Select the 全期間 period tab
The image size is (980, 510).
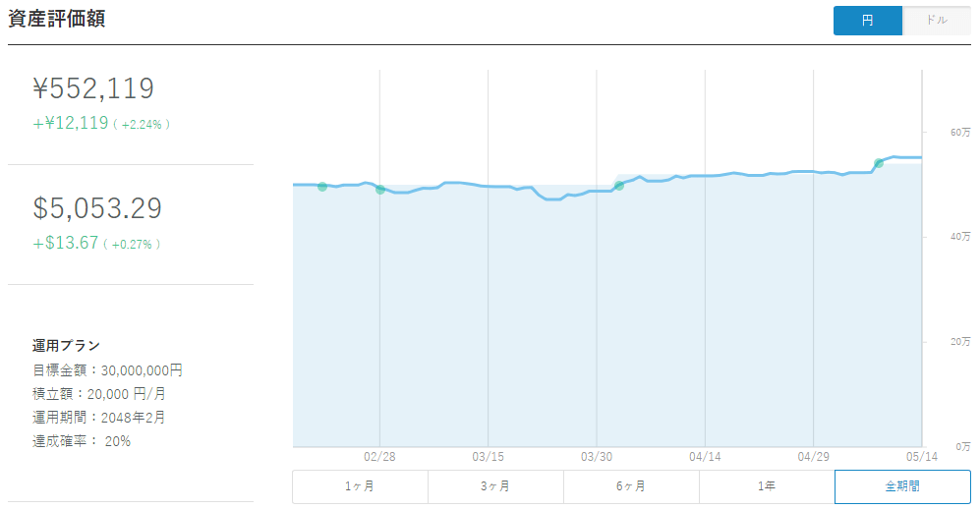(902, 486)
